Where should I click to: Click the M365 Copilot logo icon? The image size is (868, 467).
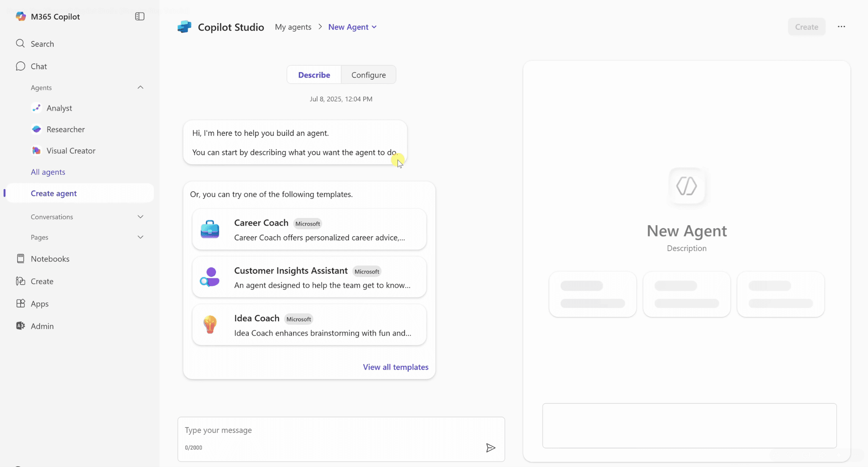[20, 16]
